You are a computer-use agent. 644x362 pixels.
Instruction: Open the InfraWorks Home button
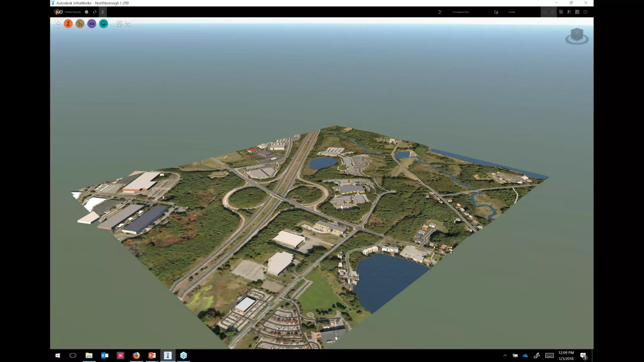coord(58,22)
